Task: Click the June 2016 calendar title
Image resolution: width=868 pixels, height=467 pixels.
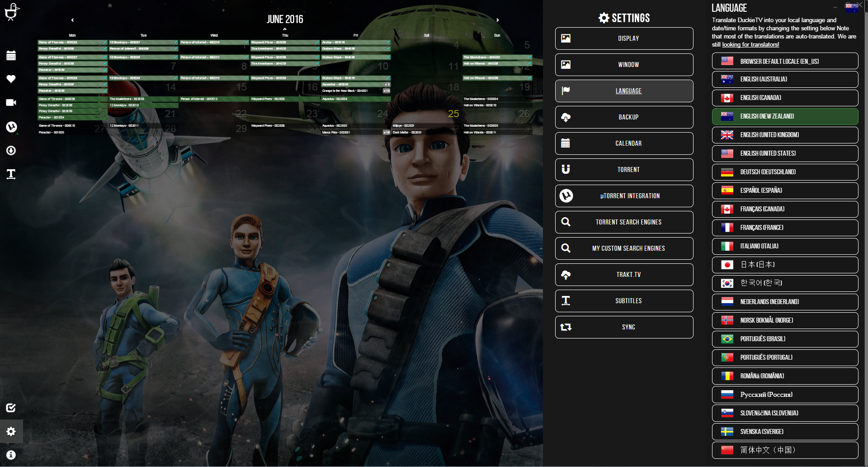Action: tap(285, 19)
